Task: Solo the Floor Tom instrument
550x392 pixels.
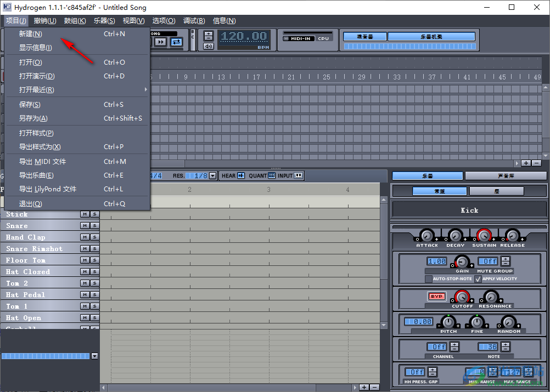Action: [94, 260]
